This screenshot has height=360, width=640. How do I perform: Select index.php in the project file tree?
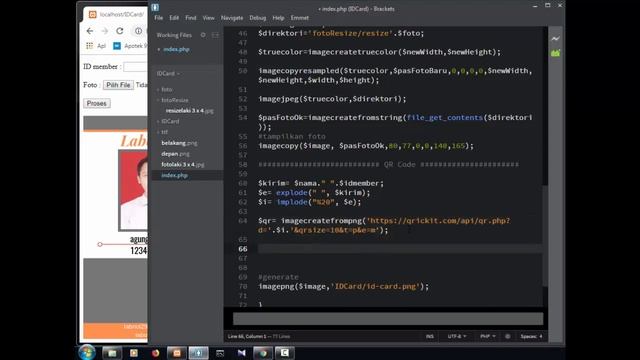174,175
